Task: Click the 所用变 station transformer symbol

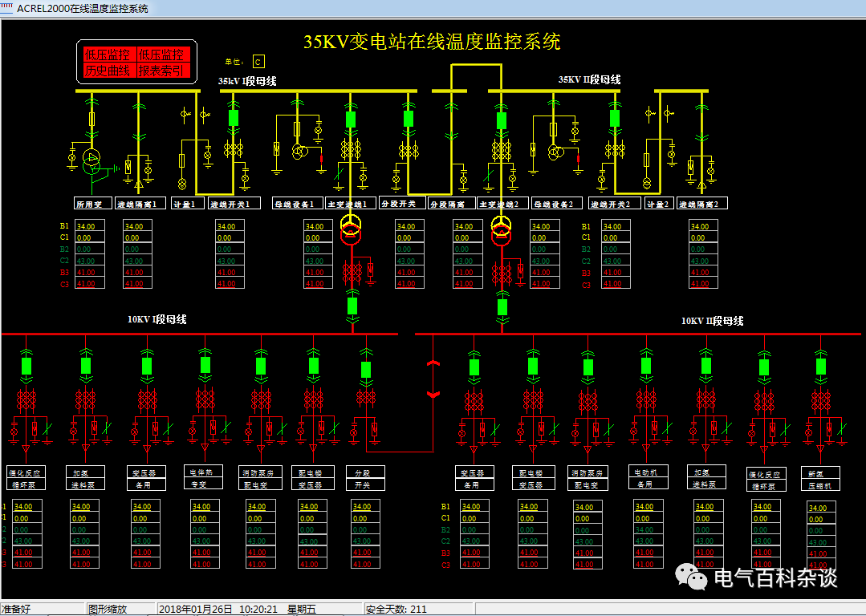Action: pos(91,161)
